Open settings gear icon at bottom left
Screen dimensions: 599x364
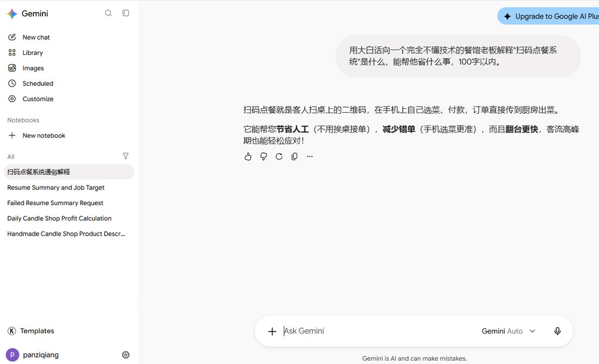(126, 355)
